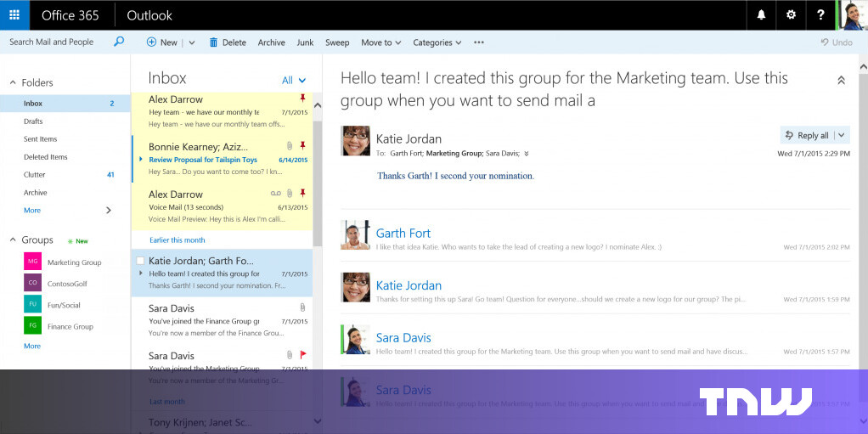This screenshot has width=868, height=434.
Task: Click Katie Jordan's avatar in open message
Action: [x=356, y=141]
